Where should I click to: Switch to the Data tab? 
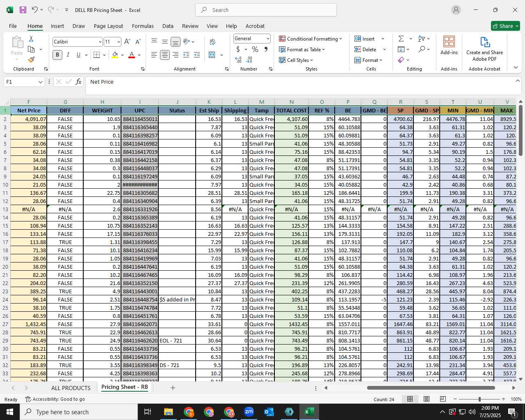pyautogui.click(x=168, y=26)
